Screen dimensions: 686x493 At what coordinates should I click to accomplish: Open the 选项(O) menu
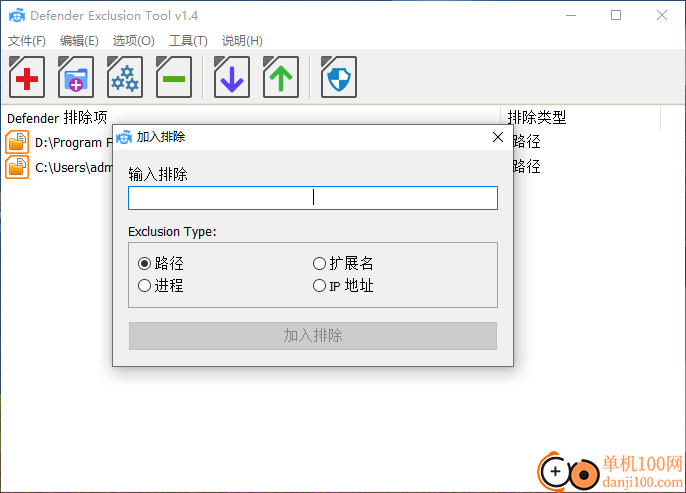(x=133, y=41)
